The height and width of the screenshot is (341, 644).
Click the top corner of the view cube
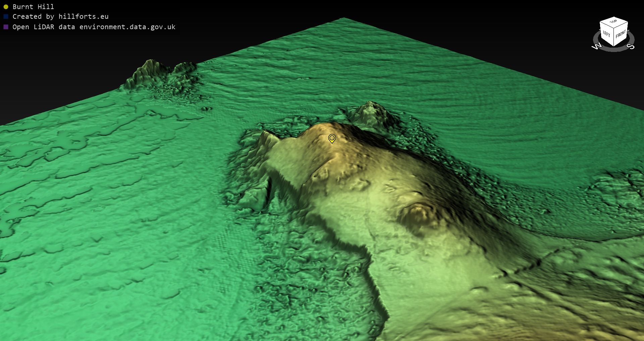coord(614,17)
